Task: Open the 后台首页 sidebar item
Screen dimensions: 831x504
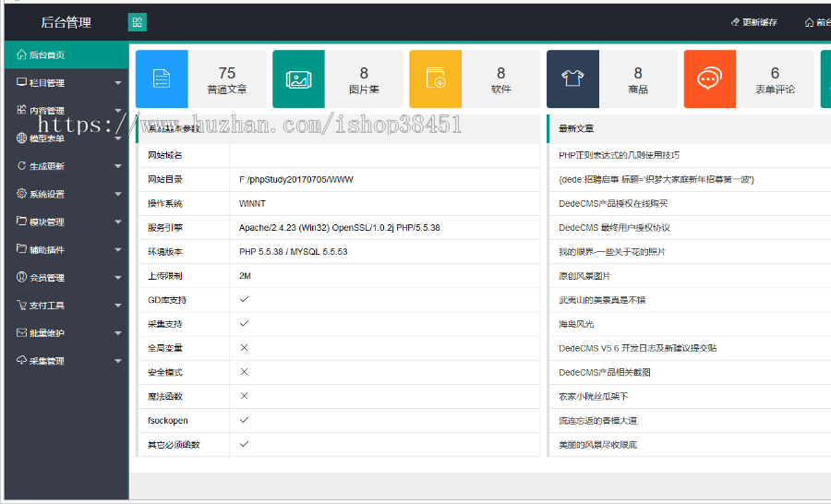Action: (46, 55)
